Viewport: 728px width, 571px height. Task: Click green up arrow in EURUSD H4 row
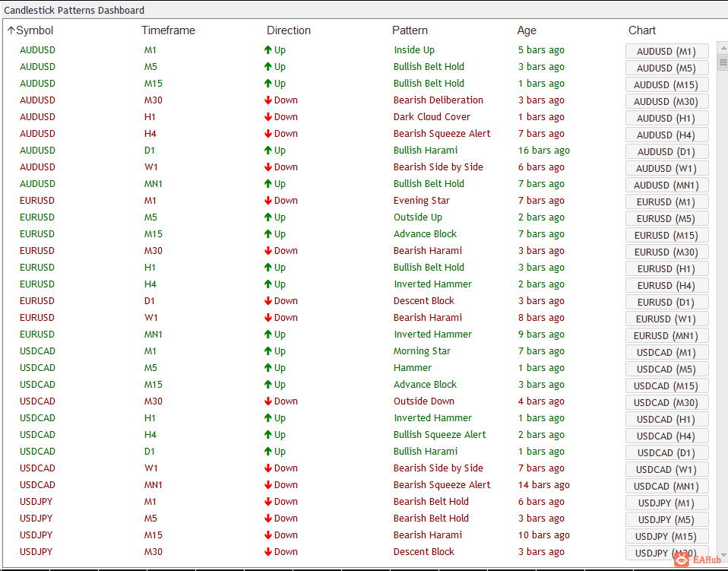pyautogui.click(x=268, y=284)
